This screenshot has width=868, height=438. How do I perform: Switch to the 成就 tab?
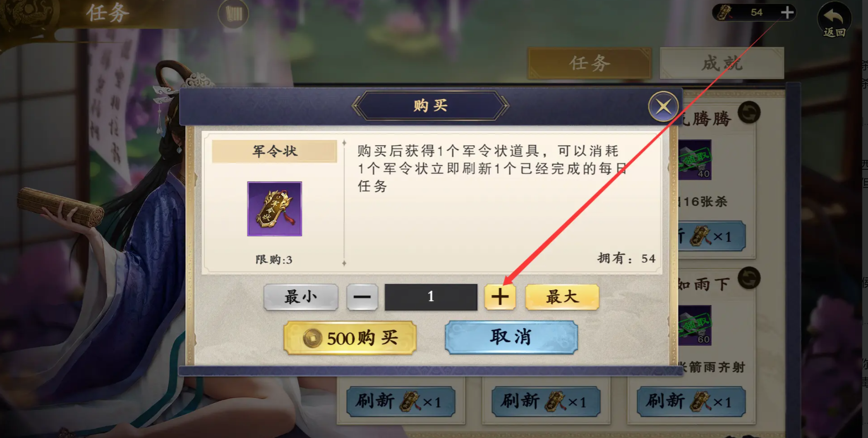pyautogui.click(x=722, y=63)
